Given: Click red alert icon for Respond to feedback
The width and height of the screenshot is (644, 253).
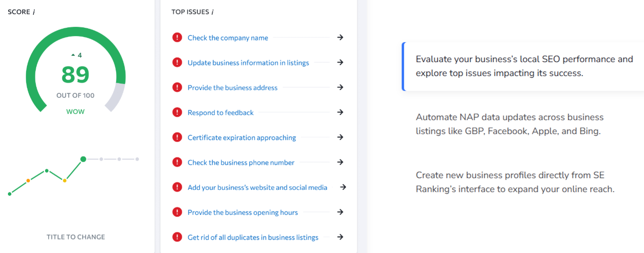Looking at the screenshot, I should pos(177,112).
